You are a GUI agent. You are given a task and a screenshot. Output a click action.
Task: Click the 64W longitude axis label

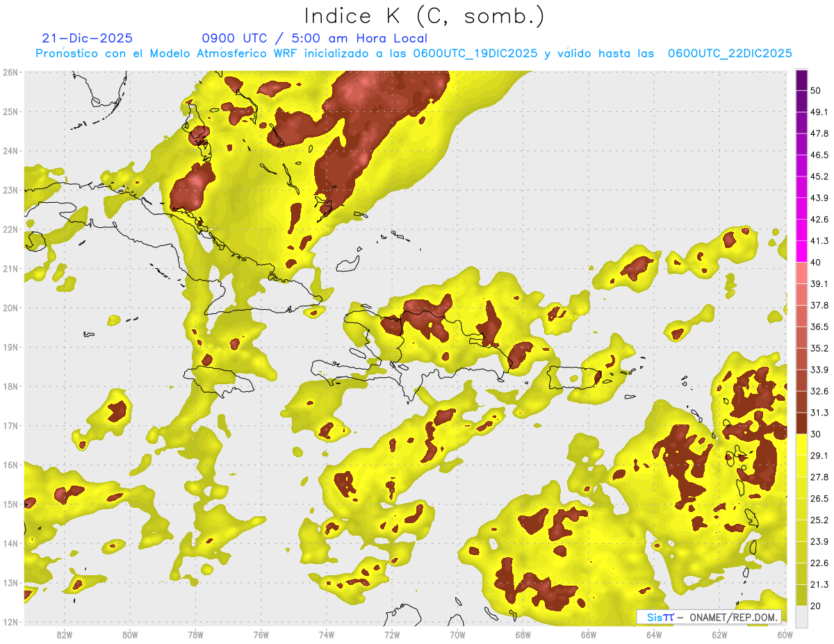pos(654,635)
